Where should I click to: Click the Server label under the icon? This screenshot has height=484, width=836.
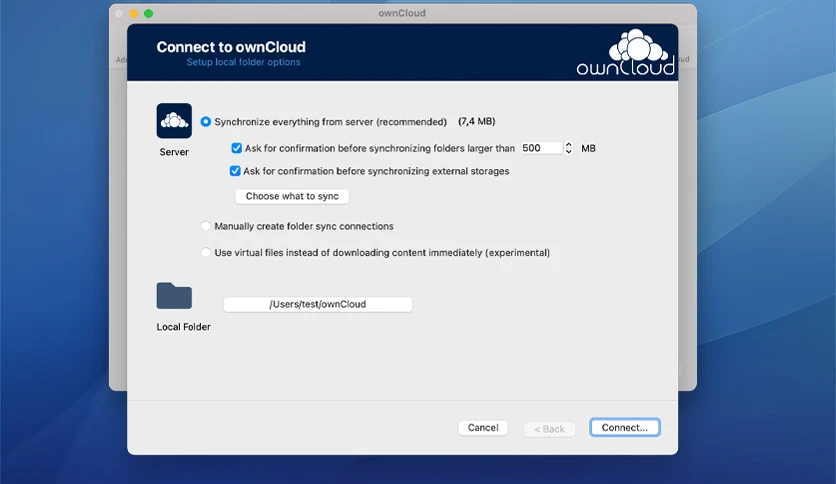pos(174,152)
